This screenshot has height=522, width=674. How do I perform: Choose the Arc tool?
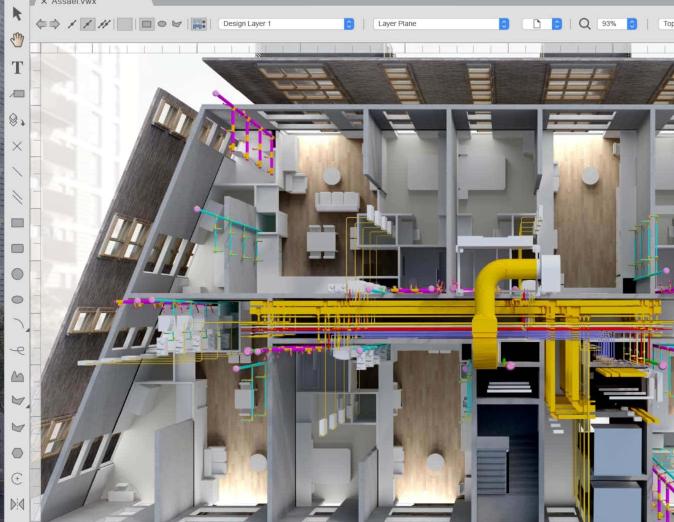[17, 324]
